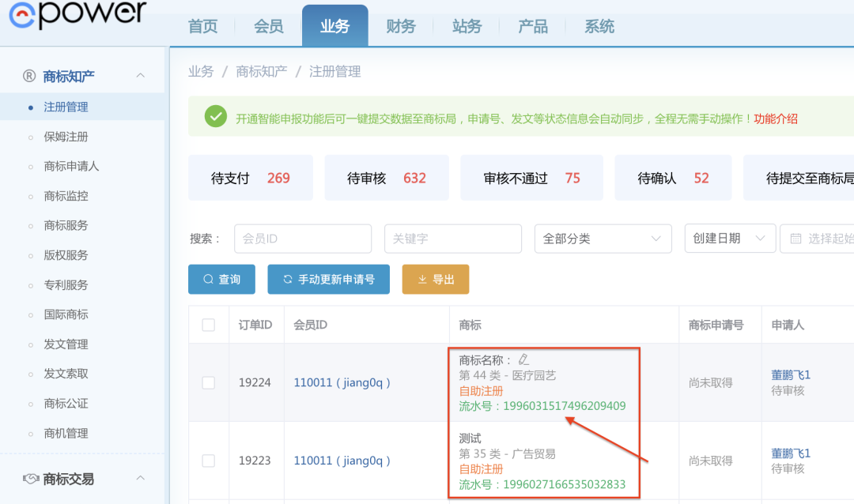854x504 pixels.
Task: Open 商标监控 in the sidebar
Action: (66, 196)
